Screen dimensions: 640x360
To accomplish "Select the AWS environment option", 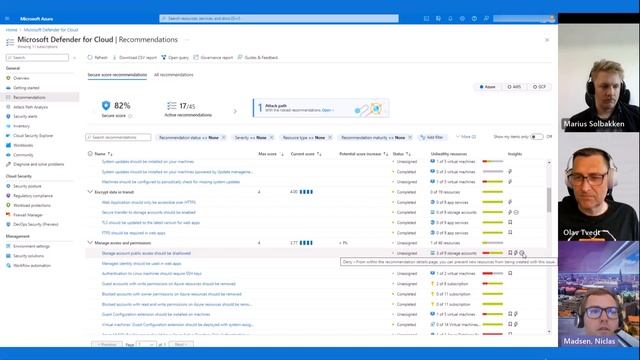I will pos(514,87).
